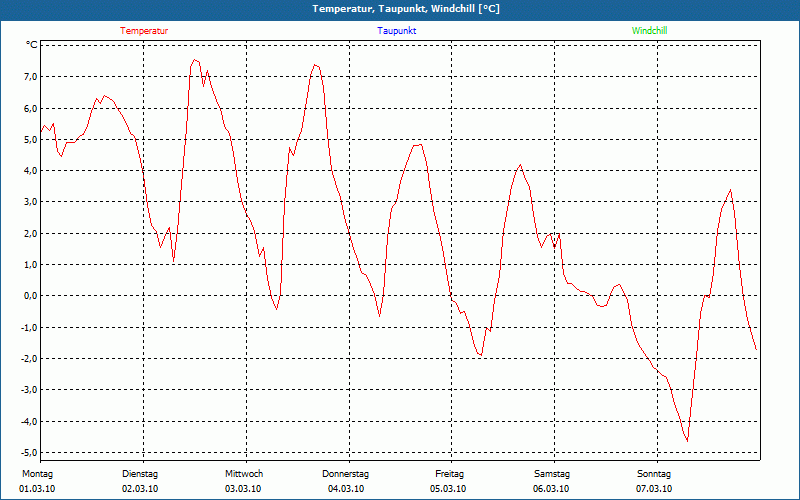800x500 pixels.
Task: Click the date 01.03.10
Action: (37, 489)
